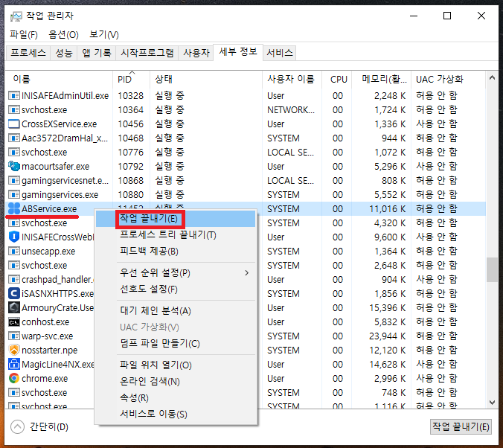This screenshot has width=503, height=448.
Task: Click NETWORK... user name cell
Action: [x=291, y=109]
